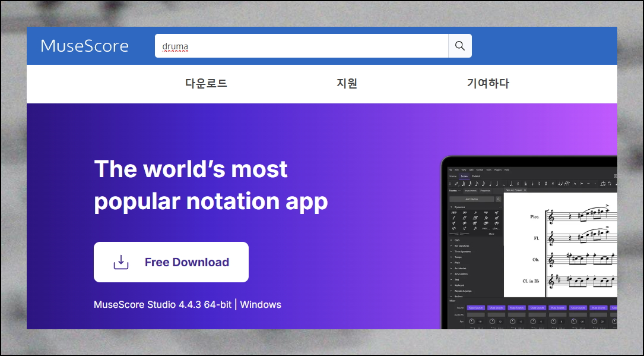Screen dimensions: 644x356
Task: Click the "MuseScore Studio 4.4.3 64-bit | Windows" text
Action: point(188,305)
